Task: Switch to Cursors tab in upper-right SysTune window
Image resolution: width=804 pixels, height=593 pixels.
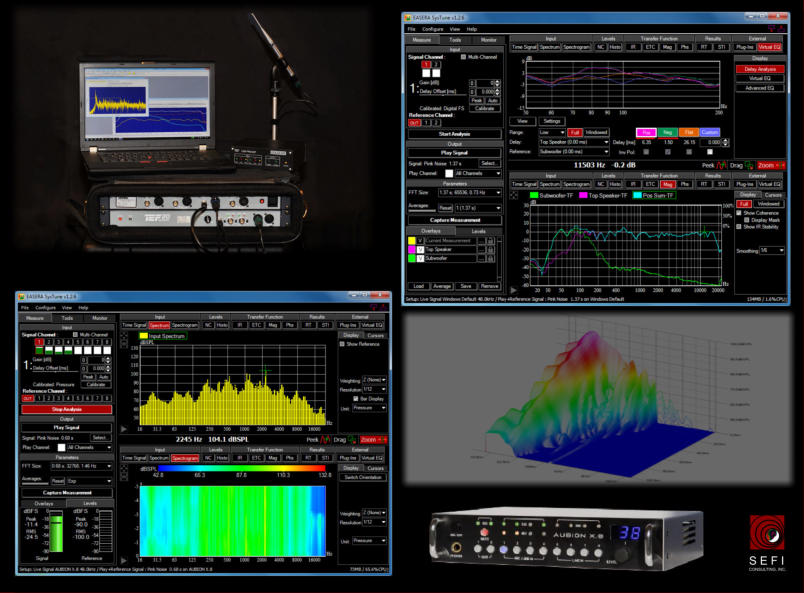Action: click(773, 195)
